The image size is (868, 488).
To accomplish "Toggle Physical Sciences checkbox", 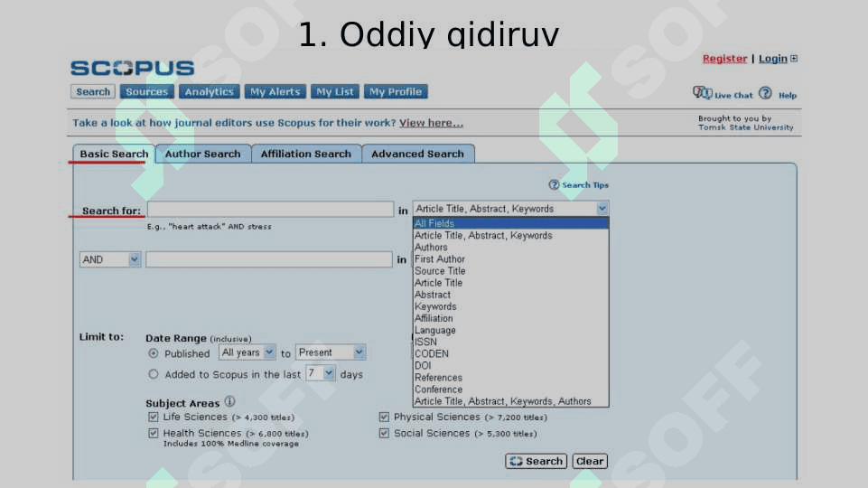I will 384,418.
